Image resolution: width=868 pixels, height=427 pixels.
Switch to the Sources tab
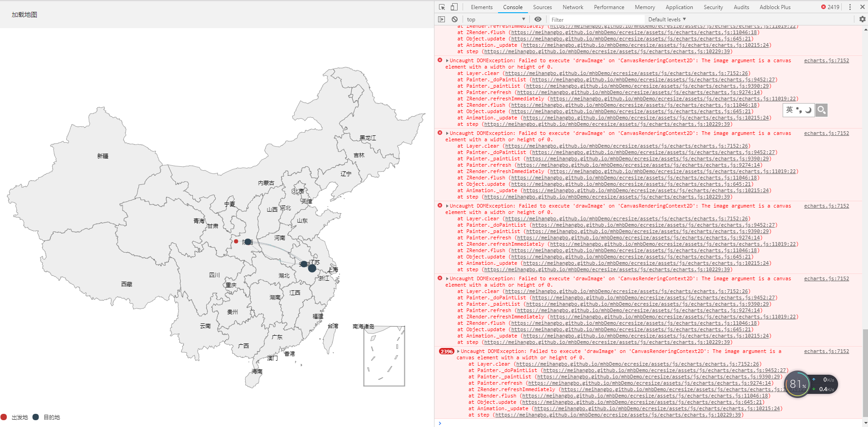542,7
